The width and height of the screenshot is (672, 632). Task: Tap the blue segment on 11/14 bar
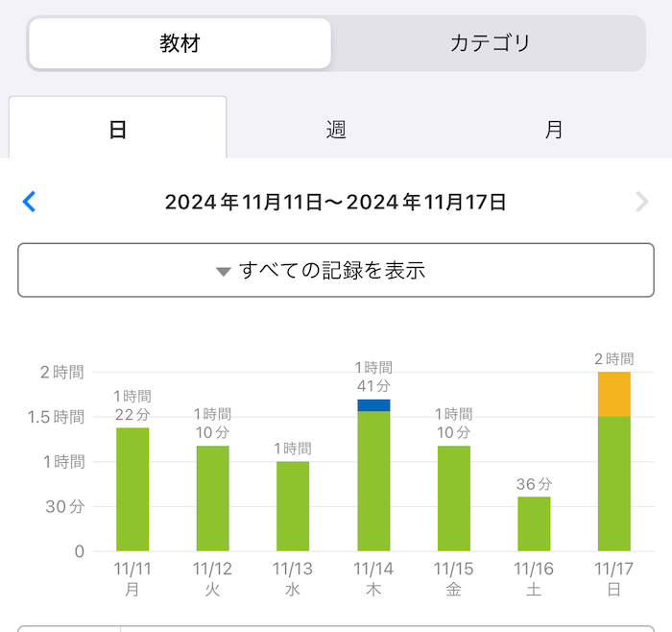point(373,405)
